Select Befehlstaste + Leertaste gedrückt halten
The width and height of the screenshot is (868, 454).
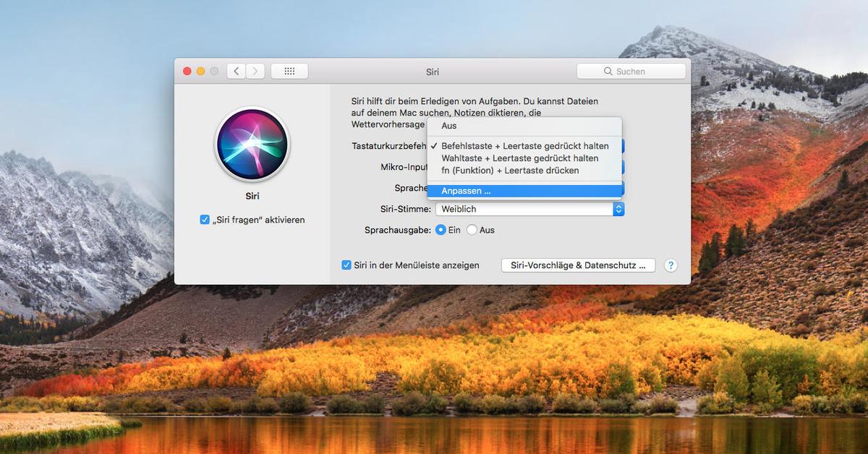pyautogui.click(x=524, y=146)
